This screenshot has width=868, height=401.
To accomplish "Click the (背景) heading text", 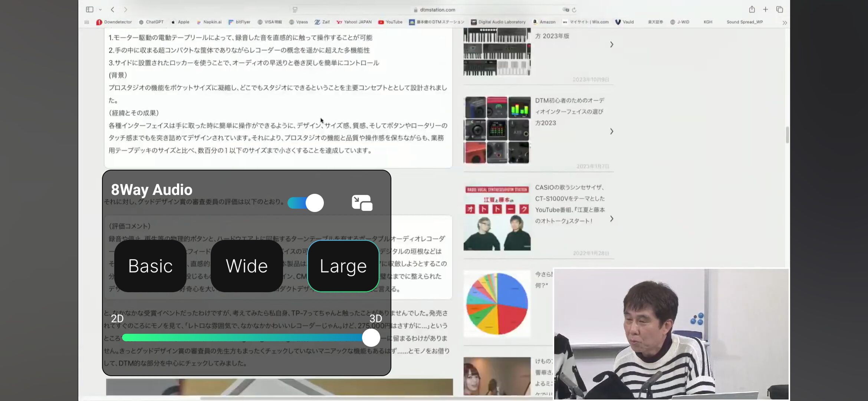I will click(118, 75).
